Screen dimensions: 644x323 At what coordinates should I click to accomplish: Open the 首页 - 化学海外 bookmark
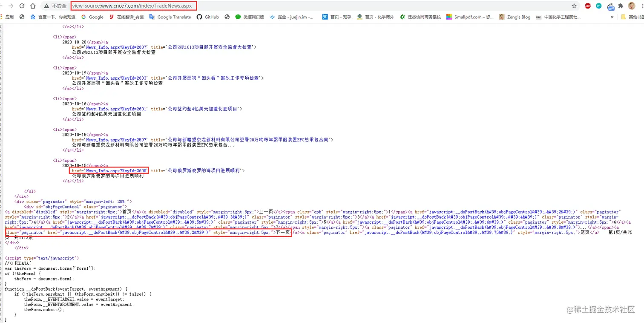(x=375, y=17)
